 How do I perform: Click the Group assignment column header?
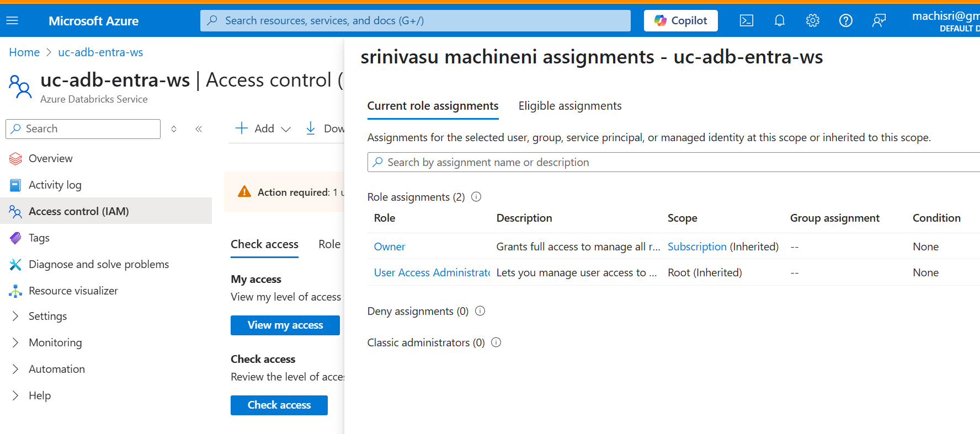(835, 218)
